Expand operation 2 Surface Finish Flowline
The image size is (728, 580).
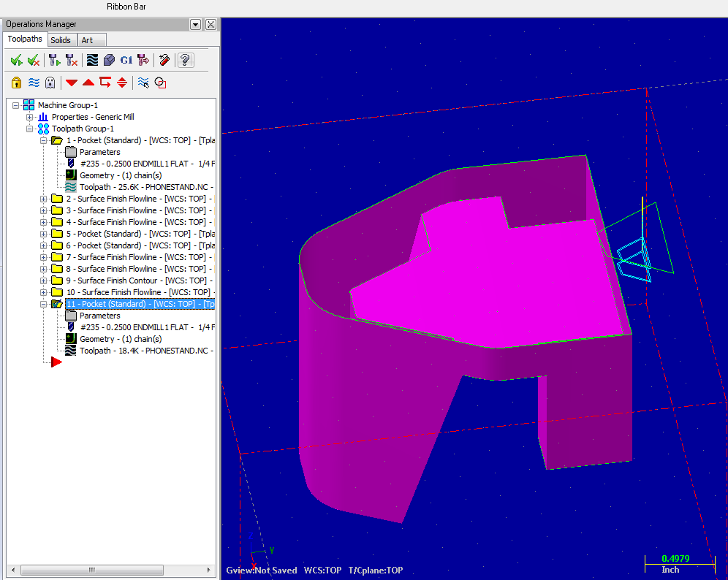(43, 199)
